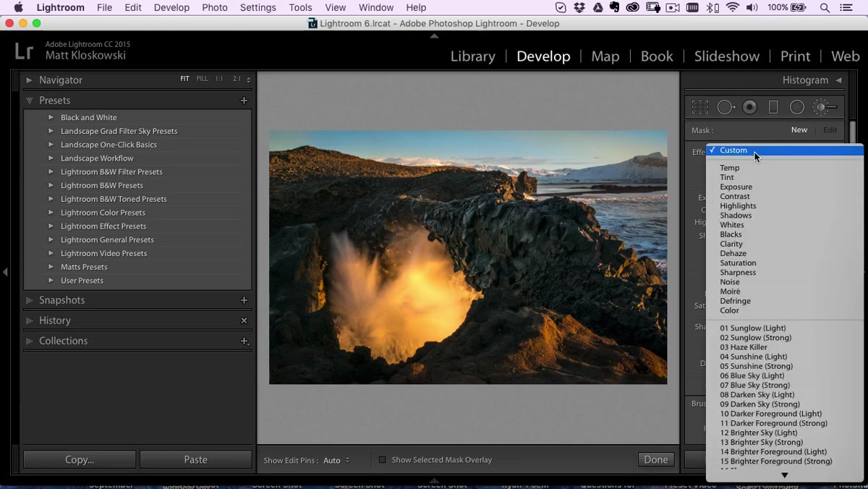Switch mask mode to New

(799, 130)
